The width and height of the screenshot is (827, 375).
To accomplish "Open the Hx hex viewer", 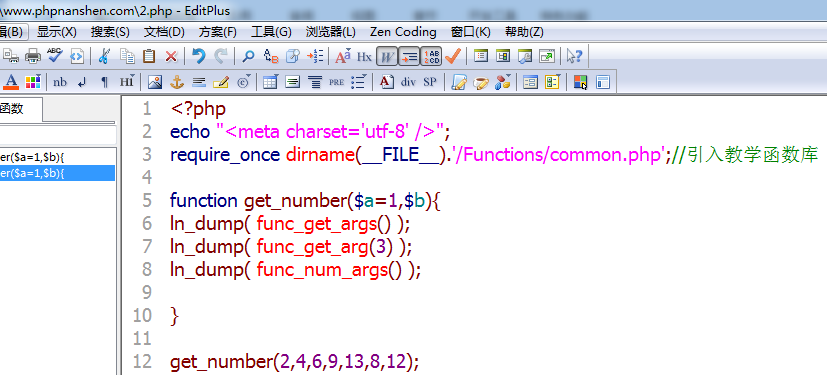I will click(364, 56).
